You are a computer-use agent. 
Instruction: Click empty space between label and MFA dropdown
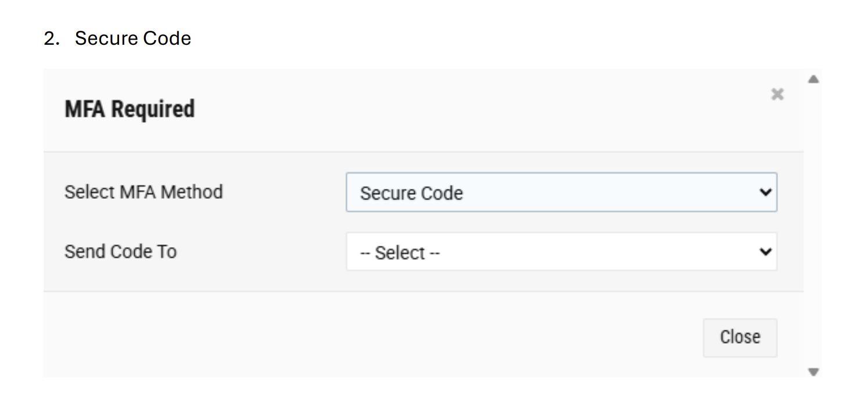tap(285, 192)
